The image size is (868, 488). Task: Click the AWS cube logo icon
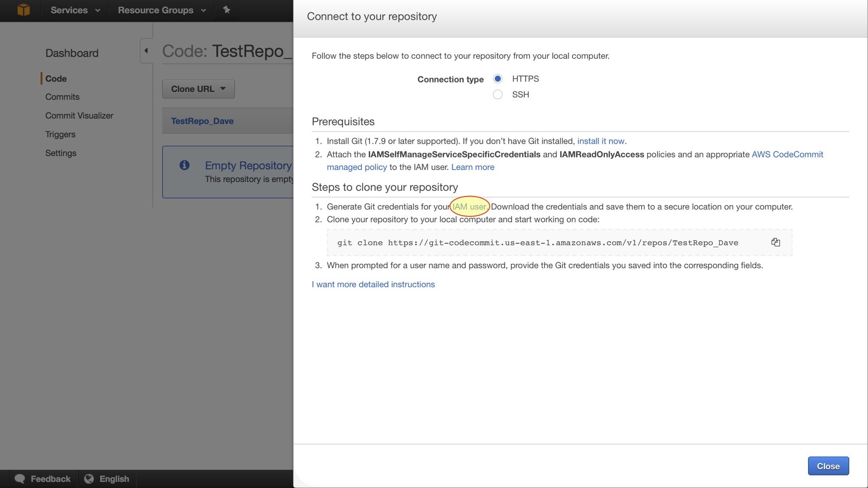coord(23,10)
